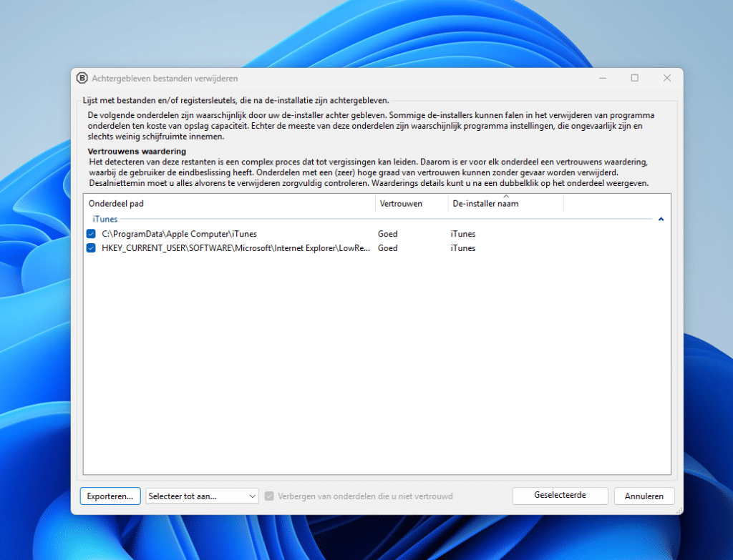Click 'Goed' in the HKEY_CURRENT_USER row
This screenshot has width=733, height=560.
coord(387,248)
